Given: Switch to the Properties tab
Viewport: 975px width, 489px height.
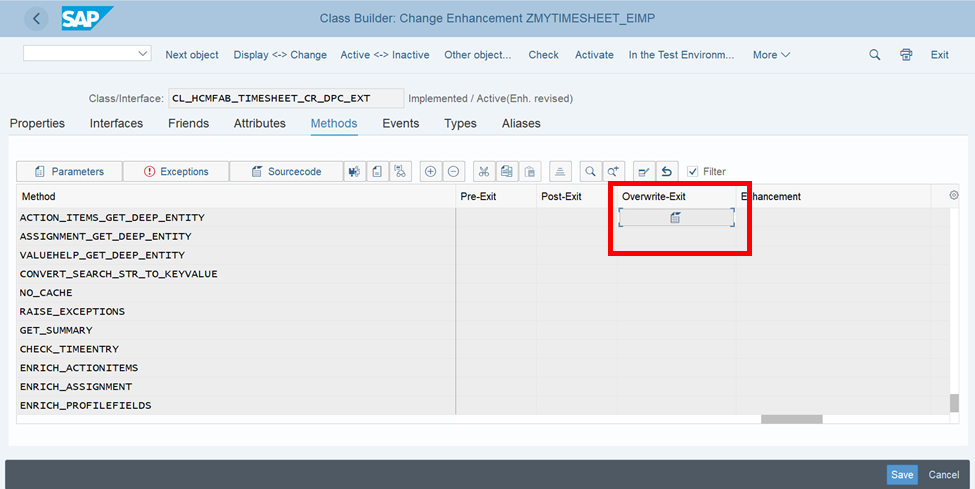Looking at the screenshot, I should 37,123.
